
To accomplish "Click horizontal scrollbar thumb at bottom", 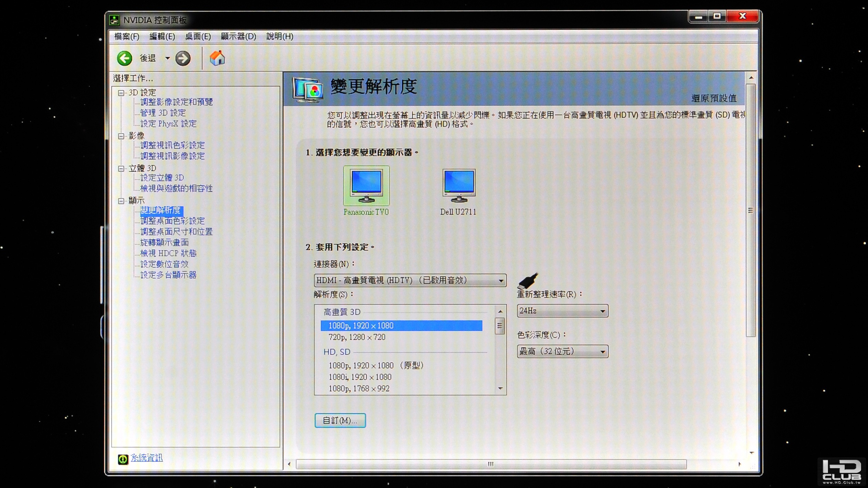I will pyautogui.click(x=491, y=464).
